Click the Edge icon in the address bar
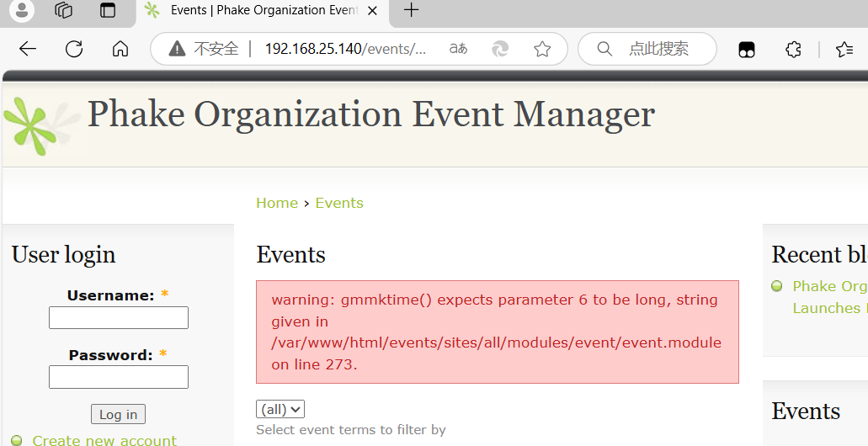Screen dimensions: 868x446 pos(500,49)
